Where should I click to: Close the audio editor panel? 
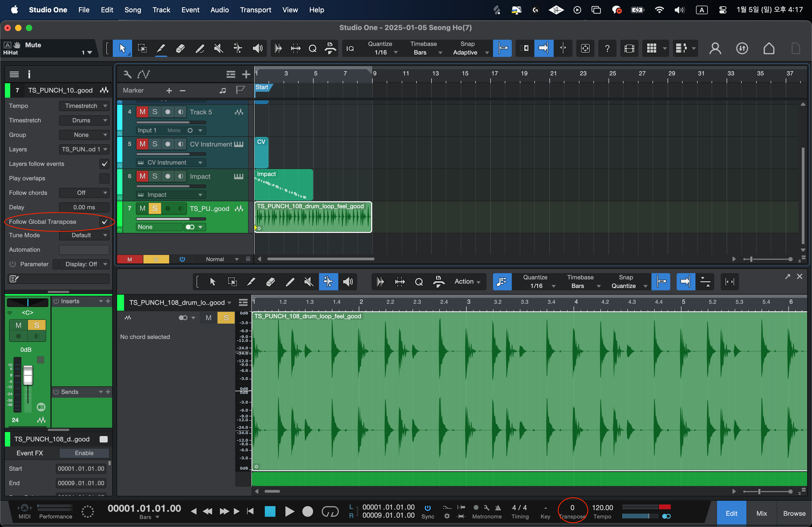pyautogui.click(x=799, y=276)
